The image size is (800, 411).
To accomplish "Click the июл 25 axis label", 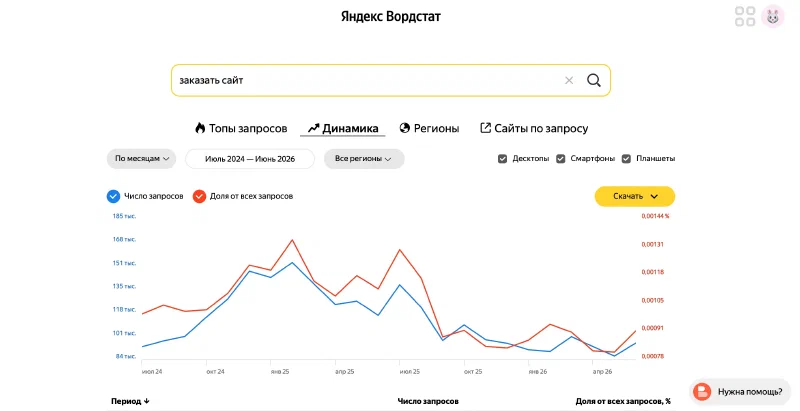I will pyautogui.click(x=410, y=372).
